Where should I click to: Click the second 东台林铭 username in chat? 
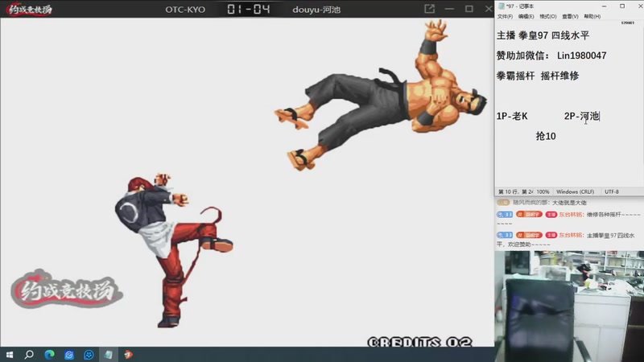pyautogui.click(x=571, y=235)
